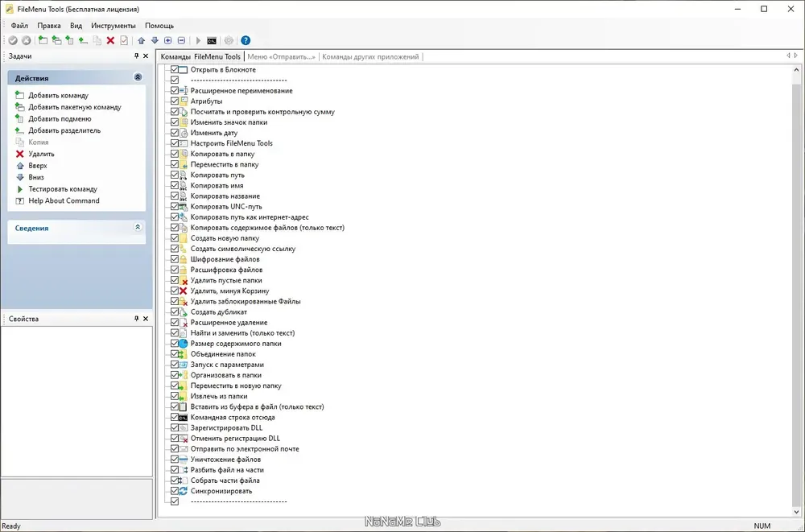Click the Move Down arrow in toolbar

[x=155, y=40]
